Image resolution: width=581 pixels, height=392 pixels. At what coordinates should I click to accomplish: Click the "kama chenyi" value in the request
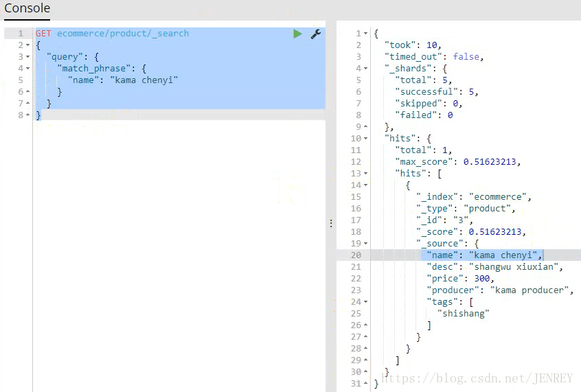[144, 80]
